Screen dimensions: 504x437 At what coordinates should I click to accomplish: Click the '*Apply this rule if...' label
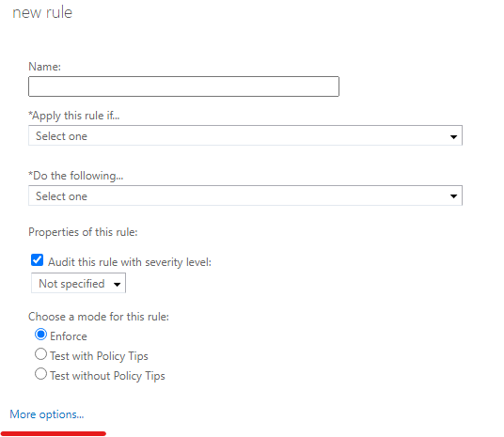coord(74,116)
